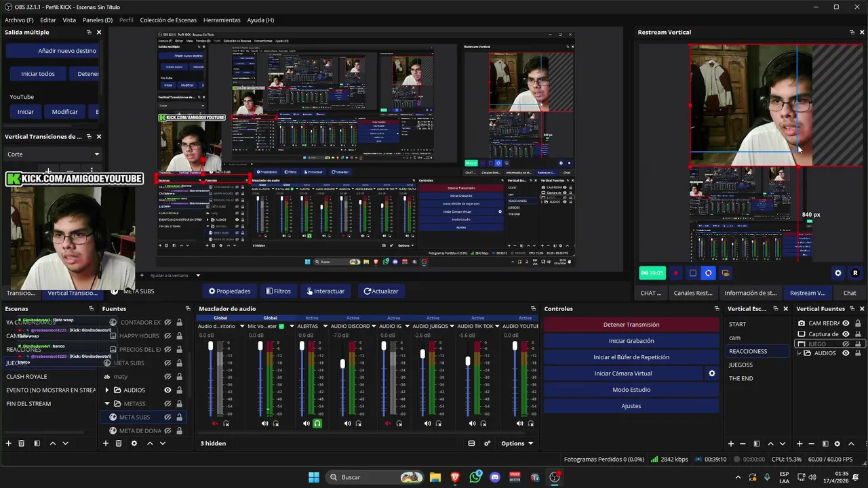Toggle ALERTAS headphone monitoring icon
The image size is (868, 488).
pyautogui.click(x=317, y=424)
